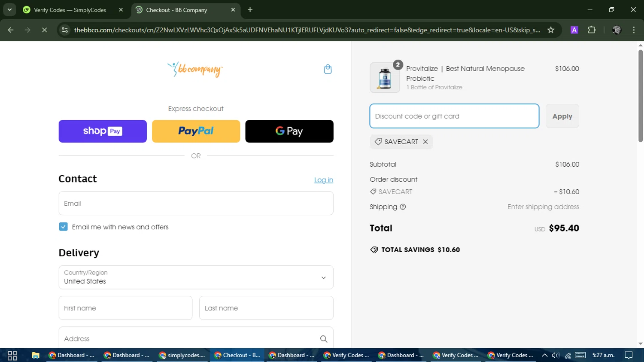The height and width of the screenshot is (362, 644).
Task: Open the purple A extension icon
Action: coord(574,30)
